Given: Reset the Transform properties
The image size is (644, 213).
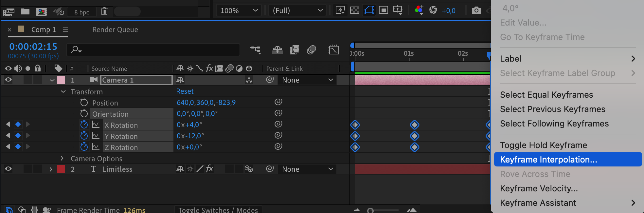Looking at the screenshot, I should 185,91.
